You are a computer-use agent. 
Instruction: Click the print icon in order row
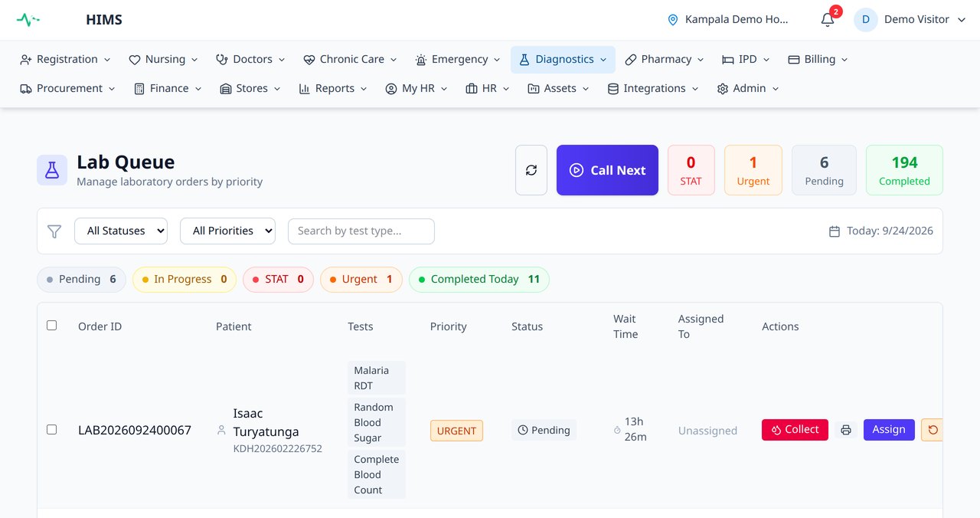(x=846, y=430)
